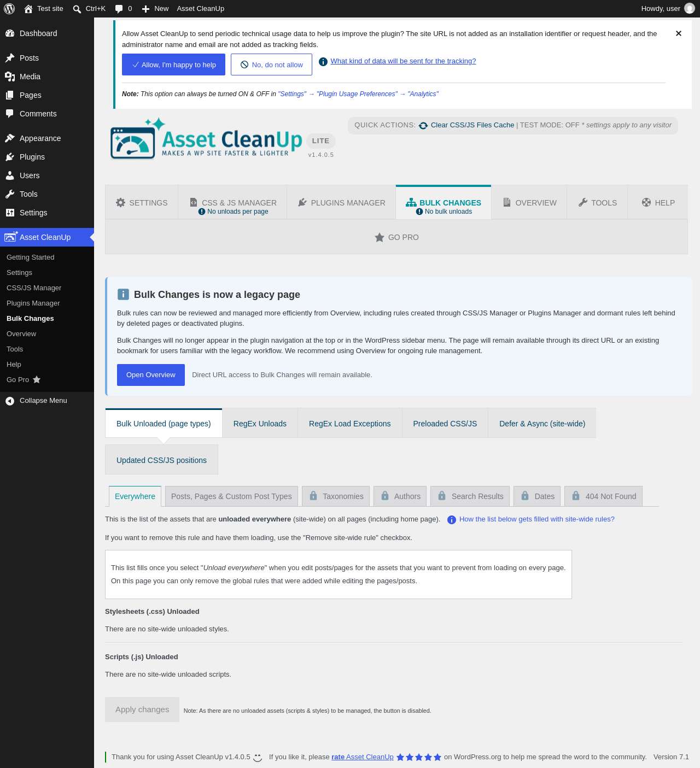Click the "Plugin Usage Preferences" note link

357,94
